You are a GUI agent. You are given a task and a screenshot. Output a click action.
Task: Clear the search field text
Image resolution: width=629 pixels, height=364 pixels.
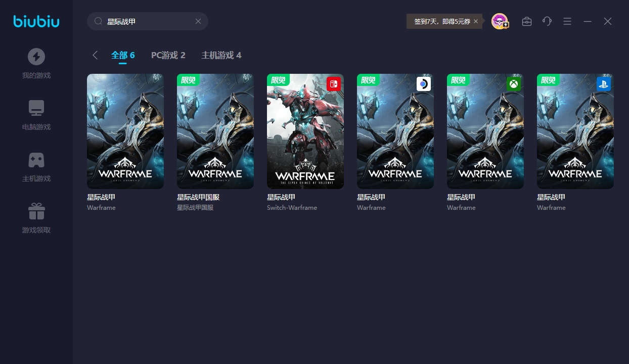tap(198, 21)
